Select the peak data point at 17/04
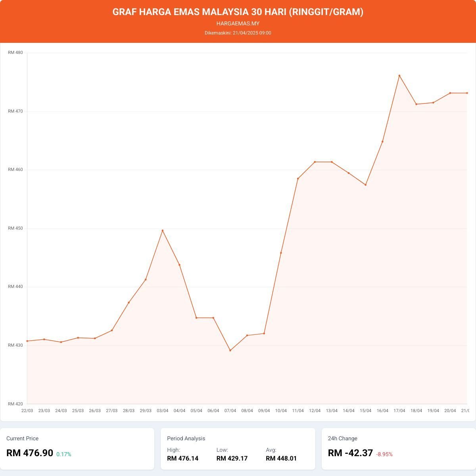476x476 pixels. coord(399,76)
